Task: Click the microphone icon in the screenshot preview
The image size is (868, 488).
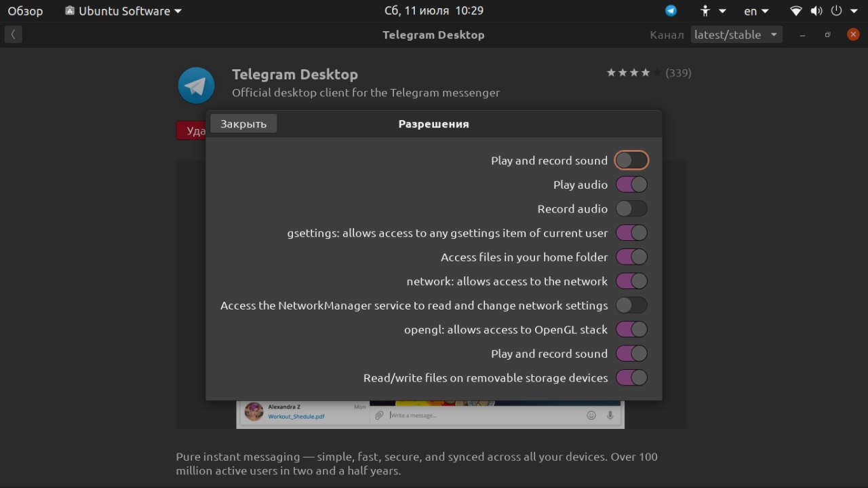Action: tap(610, 415)
